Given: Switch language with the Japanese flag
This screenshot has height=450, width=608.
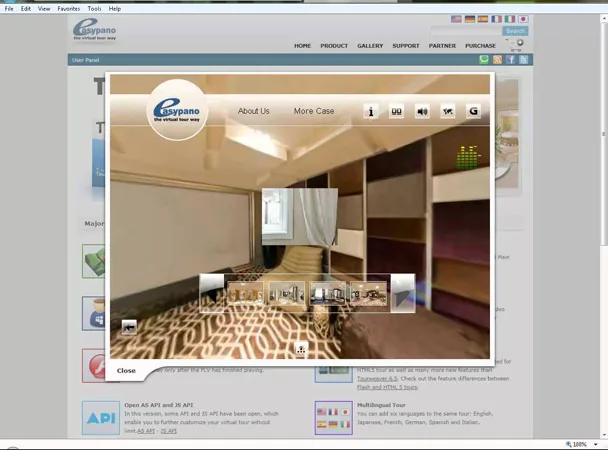Looking at the screenshot, I should pos(523,19).
